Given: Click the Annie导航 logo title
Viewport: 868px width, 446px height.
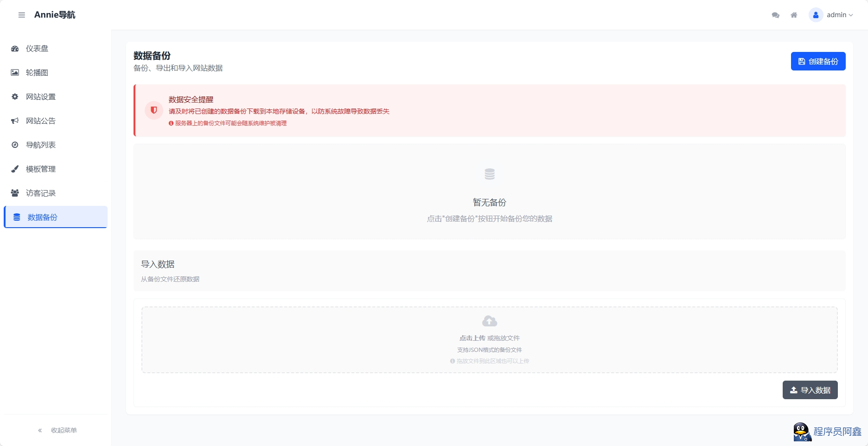Looking at the screenshot, I should click(x=55, y=15).
